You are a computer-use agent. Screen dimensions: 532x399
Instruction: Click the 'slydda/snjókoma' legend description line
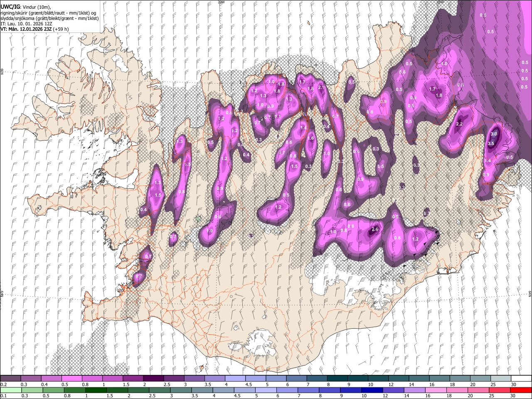[x=49, y=18]
